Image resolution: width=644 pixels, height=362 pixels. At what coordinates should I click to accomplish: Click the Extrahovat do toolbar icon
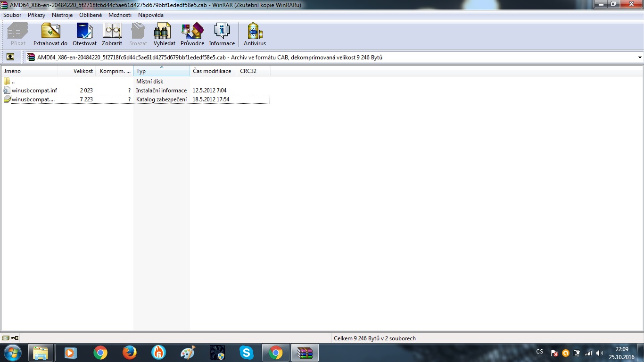pos(50,31)
